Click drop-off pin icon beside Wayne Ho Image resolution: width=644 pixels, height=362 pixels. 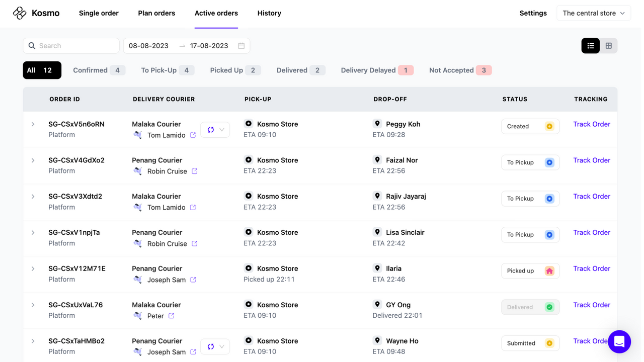(377, 341)
